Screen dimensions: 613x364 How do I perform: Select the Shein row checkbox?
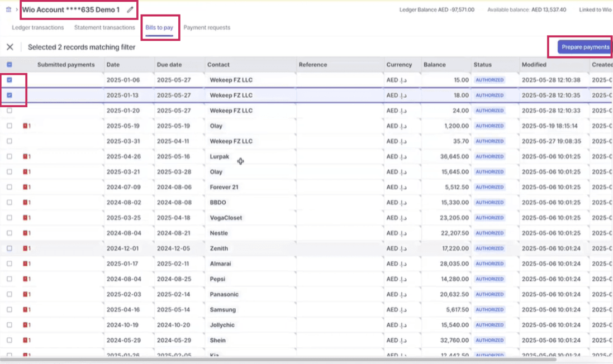[x=9, y=340]
